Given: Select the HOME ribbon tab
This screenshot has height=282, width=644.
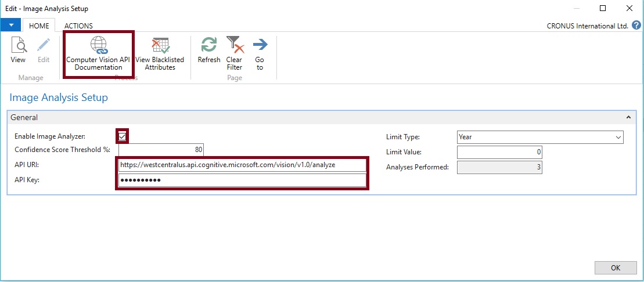Looking at the screenshot, I should [x=39, y=26].
